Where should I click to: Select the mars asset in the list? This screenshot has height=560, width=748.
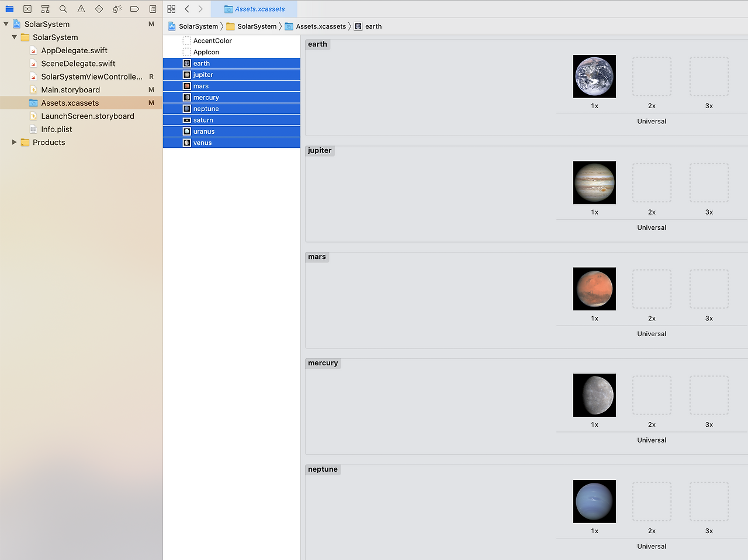point(231,86)
